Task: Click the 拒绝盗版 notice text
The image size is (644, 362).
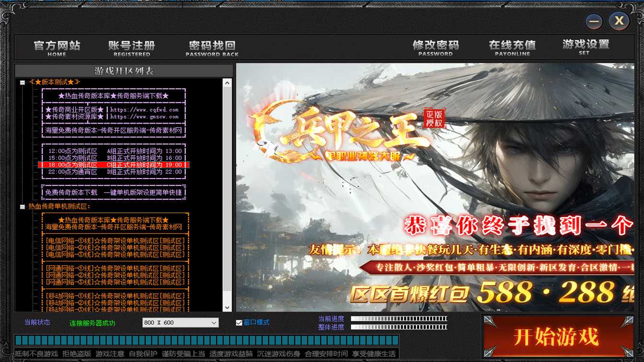Action: 77,354
